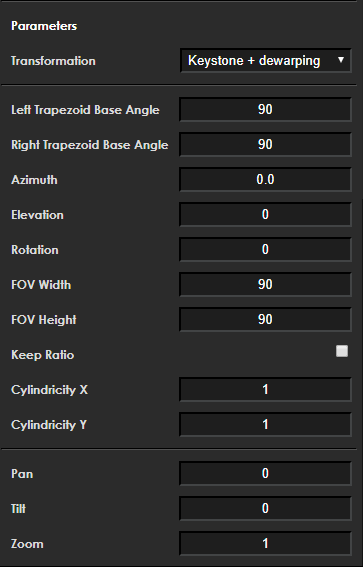Click the Azimuth label text
Image resolution: width=363 pixels, height=567 pixels.
(x=34, y=180)
